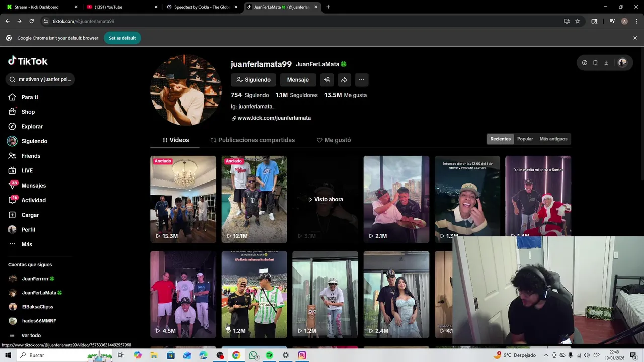Click the TikTok logo in sidebar
This screenshot has height=362, width=644.
pos(28,61)
